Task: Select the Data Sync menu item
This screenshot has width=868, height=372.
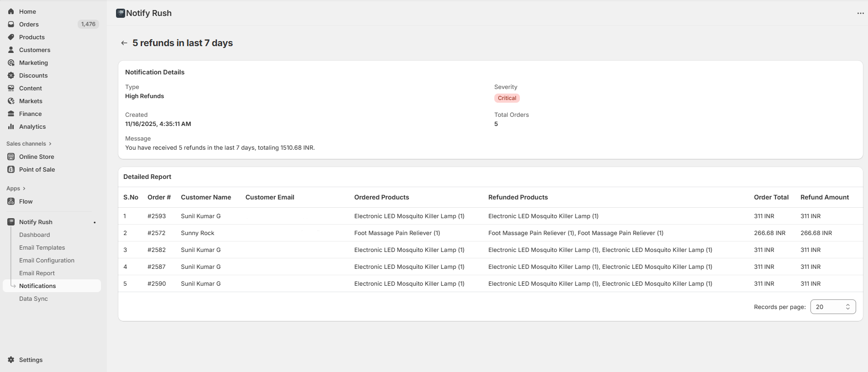Action: pyautogui.click(x=33, y=299)
